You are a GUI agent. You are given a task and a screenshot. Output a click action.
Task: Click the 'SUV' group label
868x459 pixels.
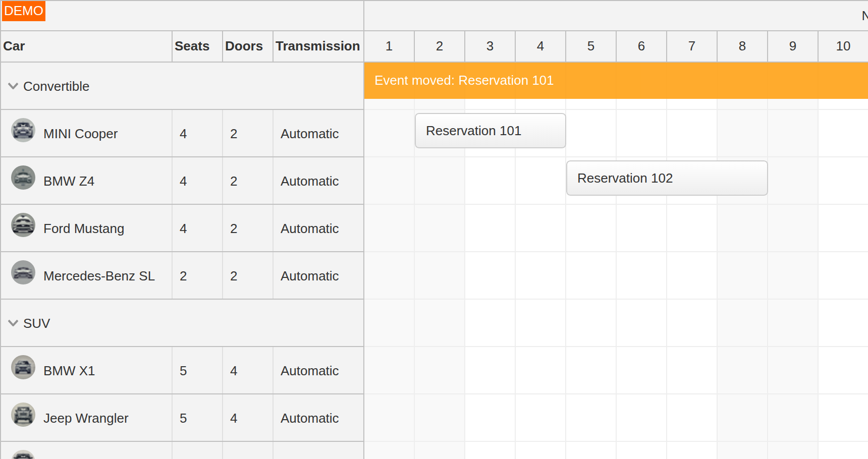click(36, 323)
